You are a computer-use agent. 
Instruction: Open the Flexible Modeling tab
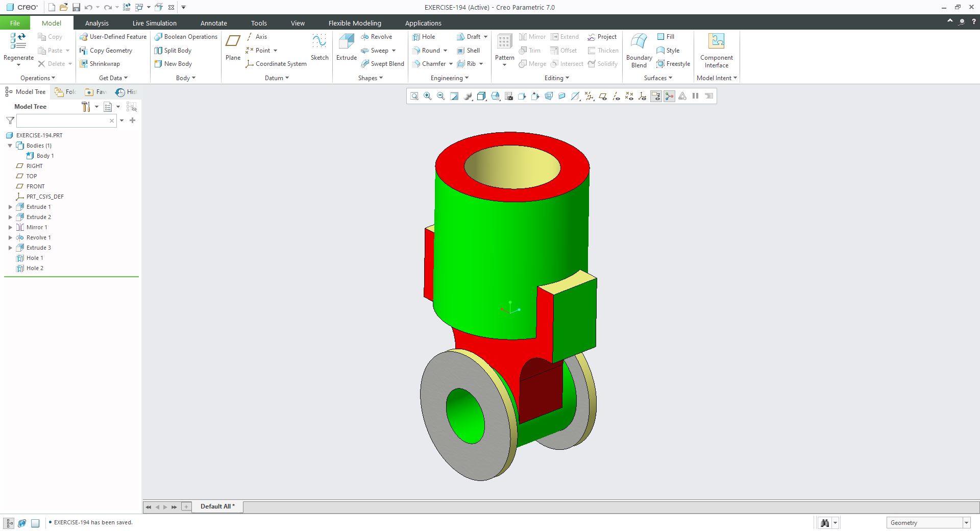tap(355, 23)
